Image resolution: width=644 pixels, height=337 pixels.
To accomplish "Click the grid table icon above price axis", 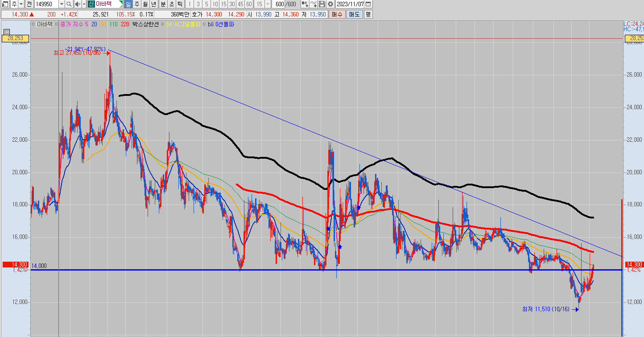I will pos(7,32).
